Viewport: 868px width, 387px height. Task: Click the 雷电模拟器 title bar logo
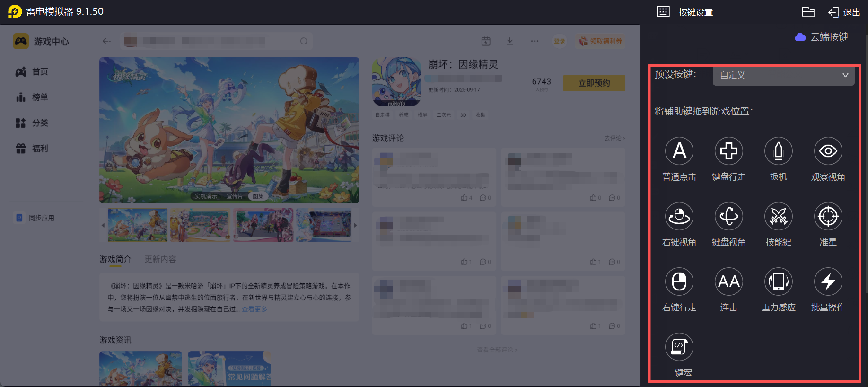15,11
